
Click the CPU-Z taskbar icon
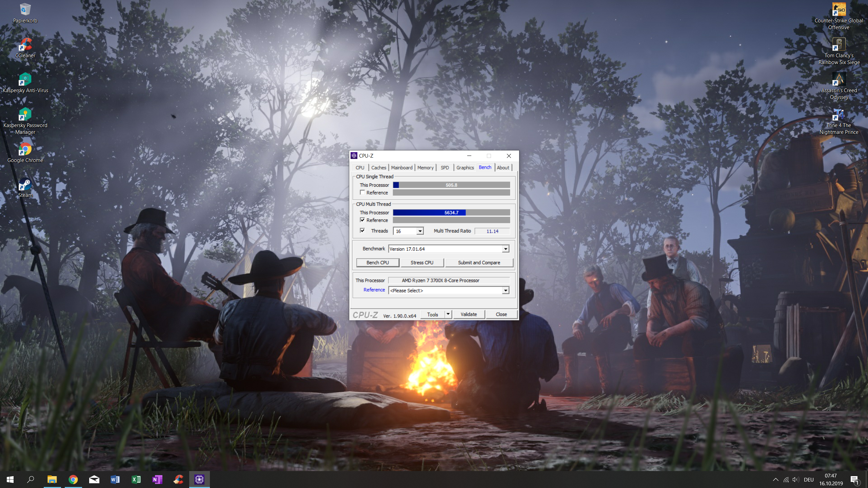click(199, 479)
